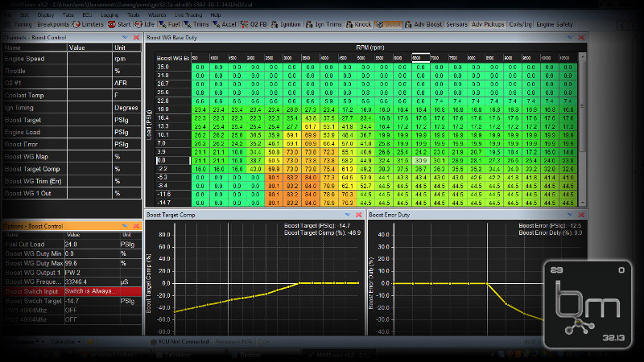The image size is (644, 362).
Task: Open the Ignition tab icon
Action: [x=275, y=25]
